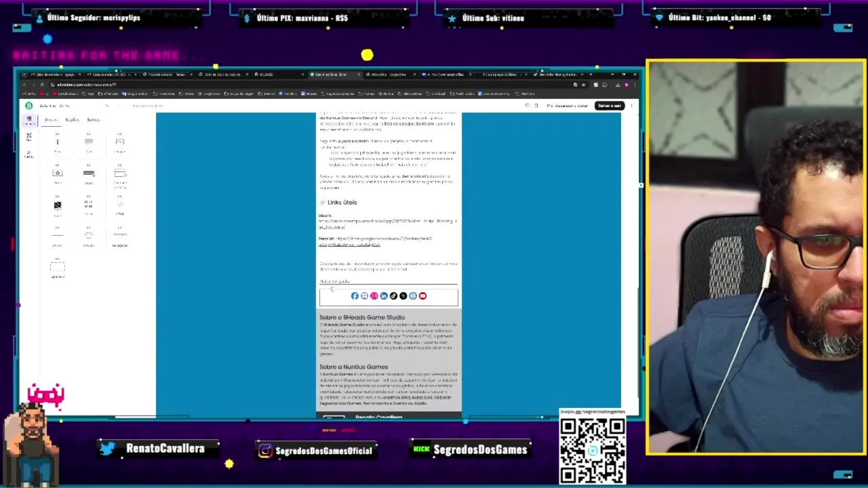Image resolution: width=868 pixels, height=488 pixels.
Task: Click Pré-visualizar e testar button
Action: (x=567, y=106)
